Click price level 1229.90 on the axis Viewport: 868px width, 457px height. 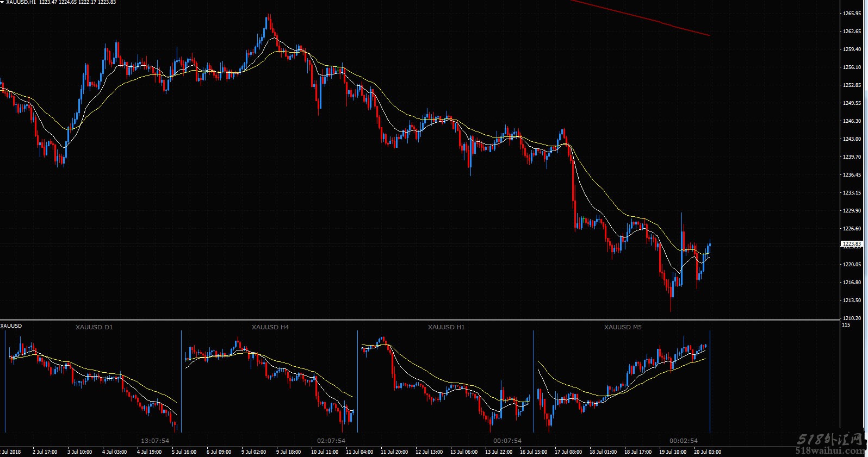(852, 211)
